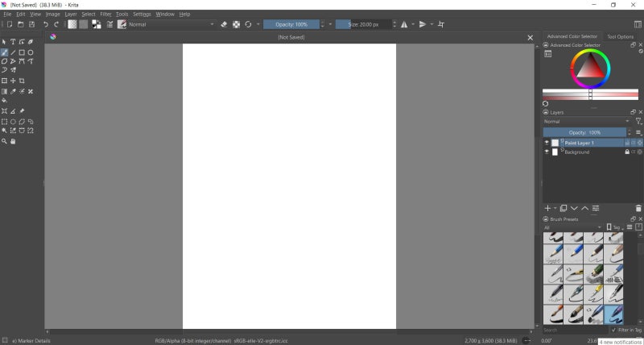Image resolution: width=644 pixels, height=345 pixels.
Task: Reload the original brush preset
Action: click(248, 25)
